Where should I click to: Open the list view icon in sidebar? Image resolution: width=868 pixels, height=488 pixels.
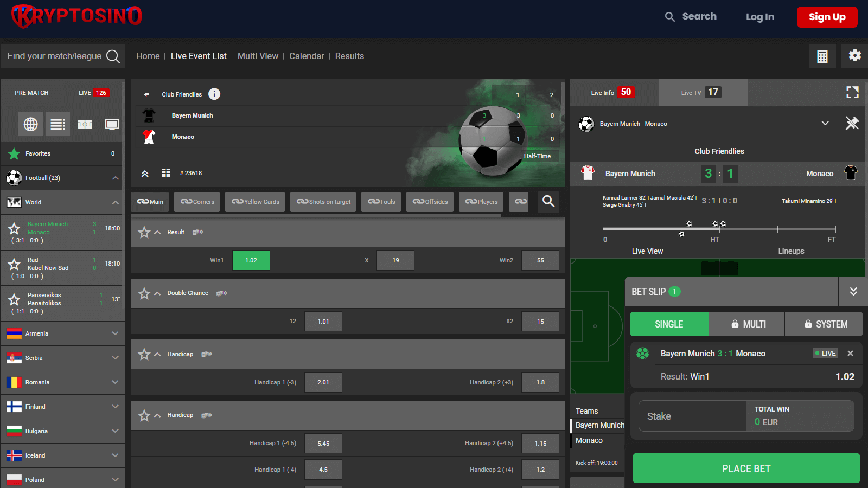point(57,124)
